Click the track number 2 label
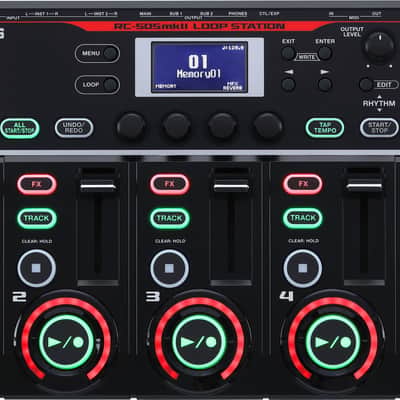The height and width of the screenshot is (400, 400). tap(19, 297)
